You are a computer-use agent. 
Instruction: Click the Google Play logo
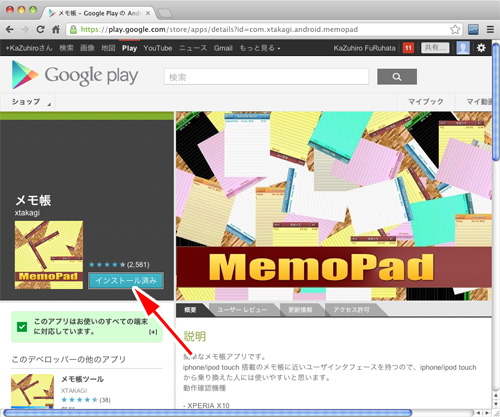(75, 75)
